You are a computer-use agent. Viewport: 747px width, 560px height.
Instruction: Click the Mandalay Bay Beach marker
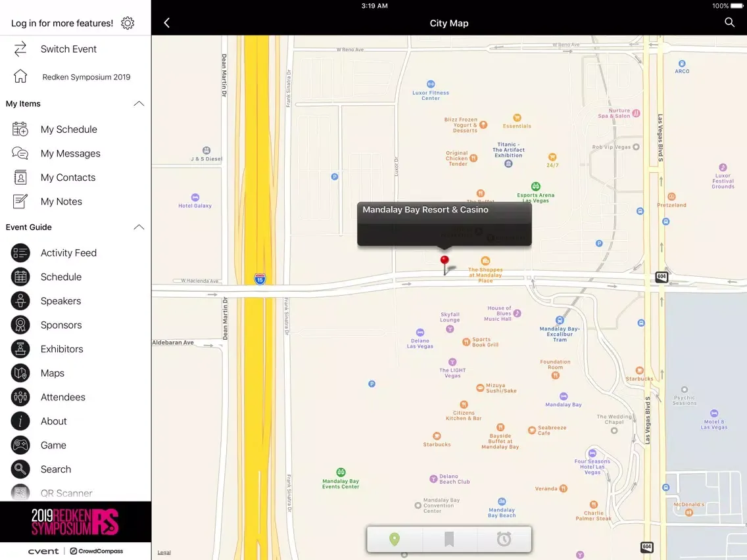pos(502,502)
